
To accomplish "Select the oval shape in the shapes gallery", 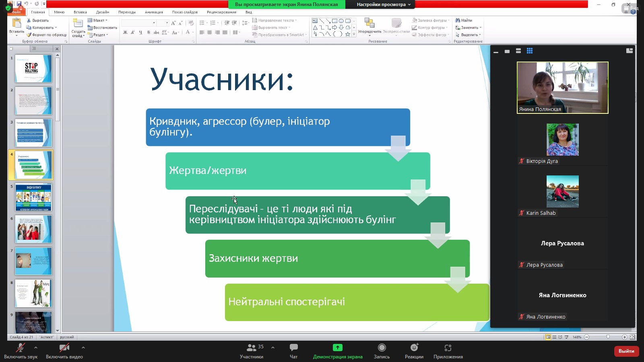I will (341, 21).
